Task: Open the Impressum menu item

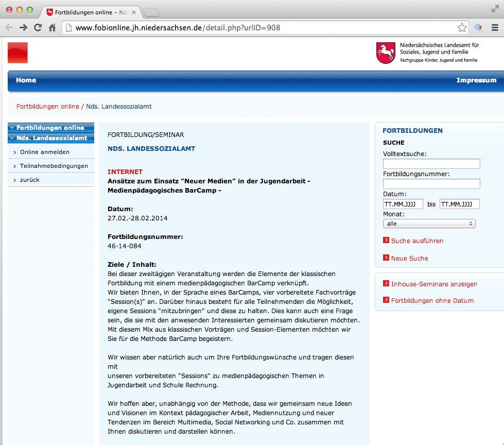Action: pyautogui.click(x=476, y=80)
